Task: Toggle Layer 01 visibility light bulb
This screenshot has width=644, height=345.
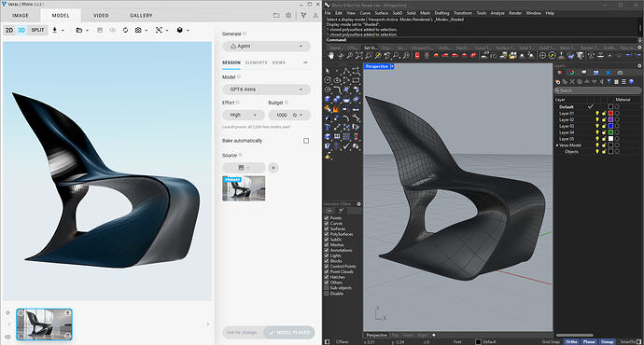Action: pyautogui.click(x=597, y=113)
